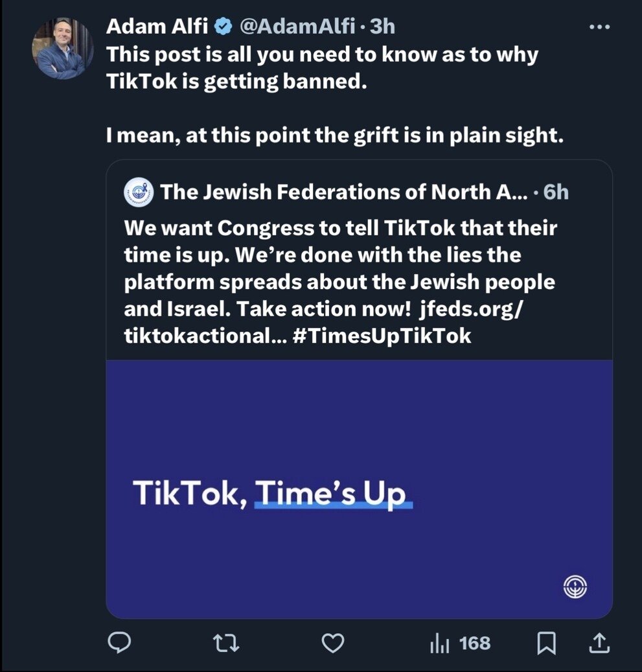Like the post with the heart icon
Image resolution: width=642 pixels, height=672 pixels.
click(333, 643)
